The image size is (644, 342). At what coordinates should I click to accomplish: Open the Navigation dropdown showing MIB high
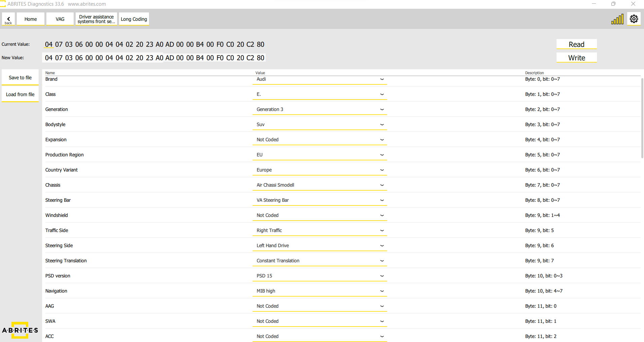point(320,291)
